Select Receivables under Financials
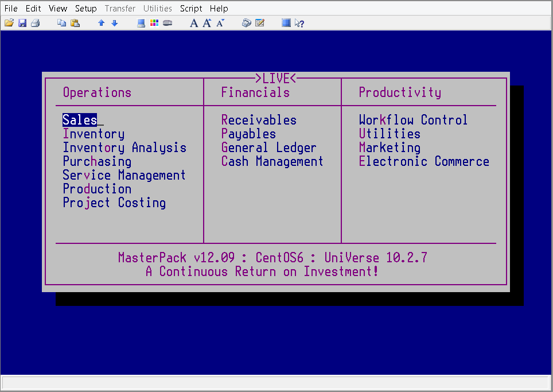This screenshot has height=392, width=553. [259, 120]
